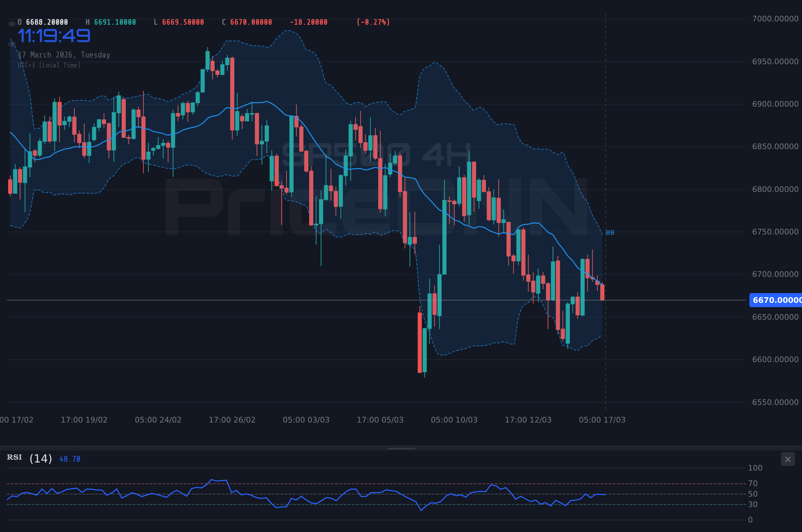Click the 11:19:49 countdown clock display
The width and height of the screenshot is (802, 532).
[53, 35]
